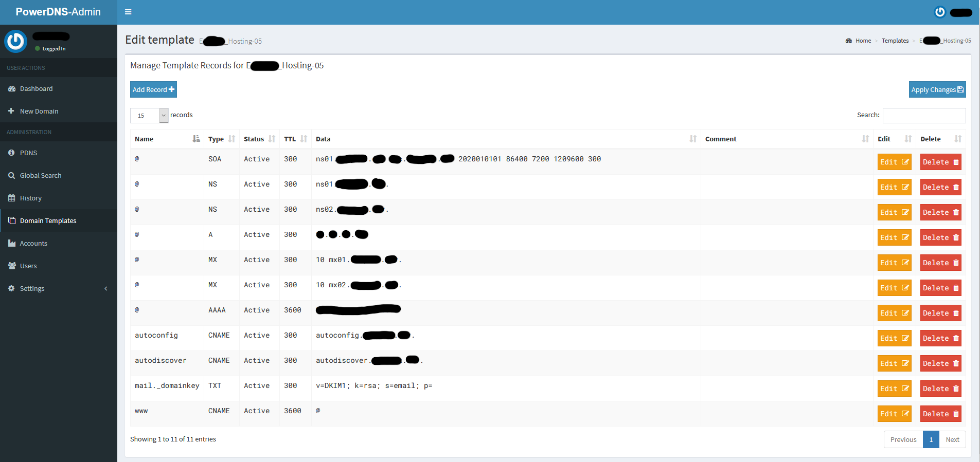Sort the table by Type column
Image resolution: width=980 pixels, height=462 pixels.
tap(222, 139)
